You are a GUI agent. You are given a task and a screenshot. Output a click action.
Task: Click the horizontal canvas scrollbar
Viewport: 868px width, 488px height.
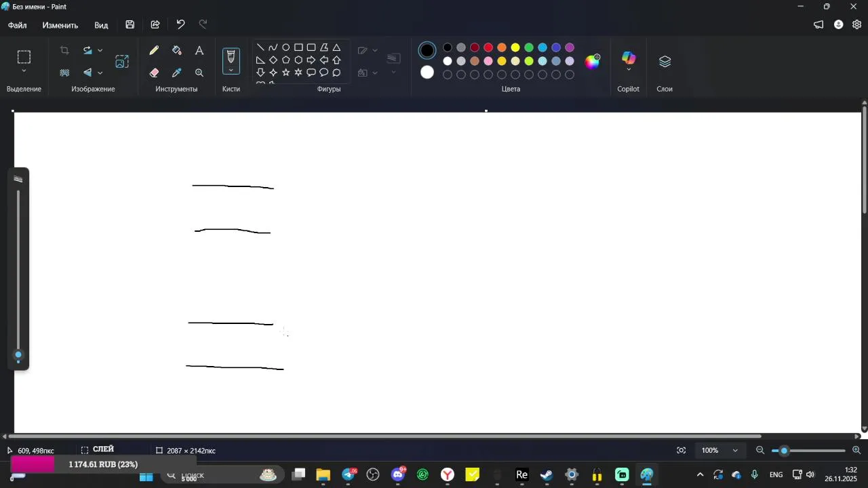384,436
